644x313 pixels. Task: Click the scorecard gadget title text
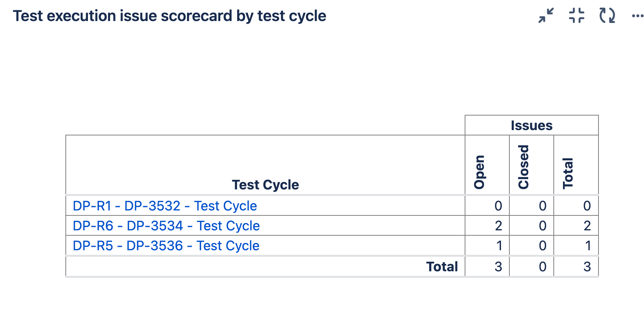(x=169, y=16)
